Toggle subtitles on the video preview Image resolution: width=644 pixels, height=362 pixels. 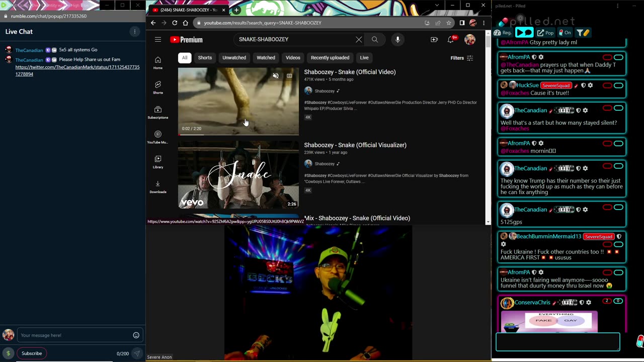[x=289, y=76]
